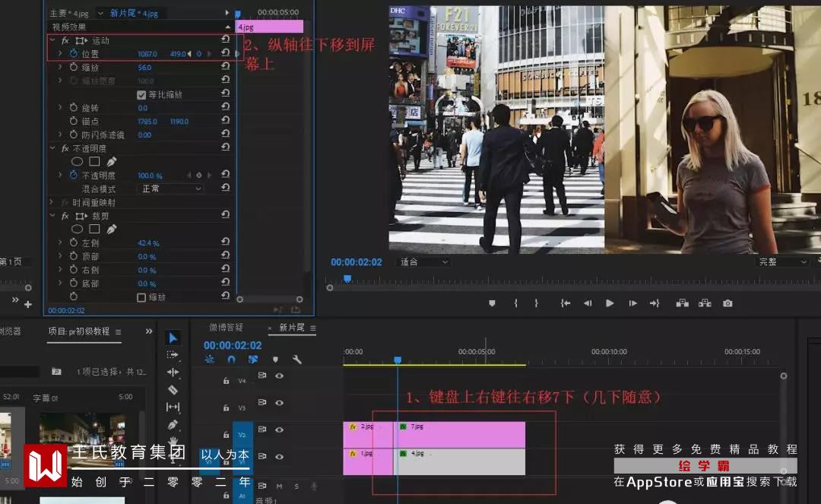This screenshot has width=821, height=504.
Task: Reset the 锚点 anchor point parameter
Action: (225, 120)
